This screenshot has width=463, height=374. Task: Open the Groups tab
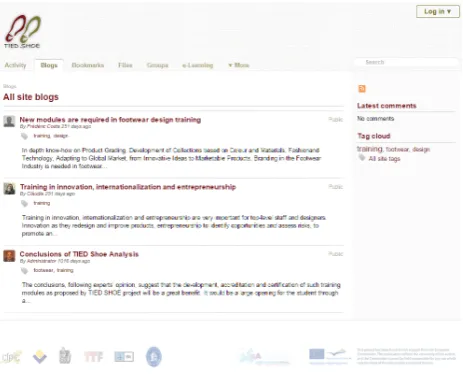coord(157,65)
